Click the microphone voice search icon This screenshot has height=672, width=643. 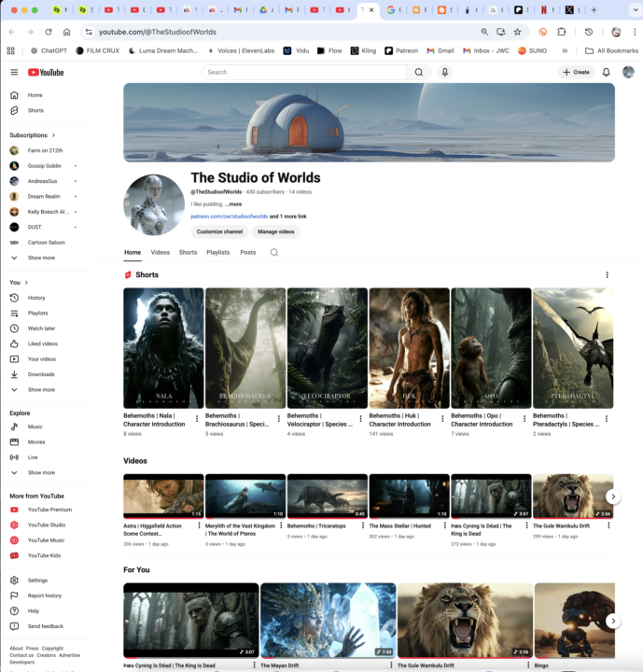click(x=445, y=72)
